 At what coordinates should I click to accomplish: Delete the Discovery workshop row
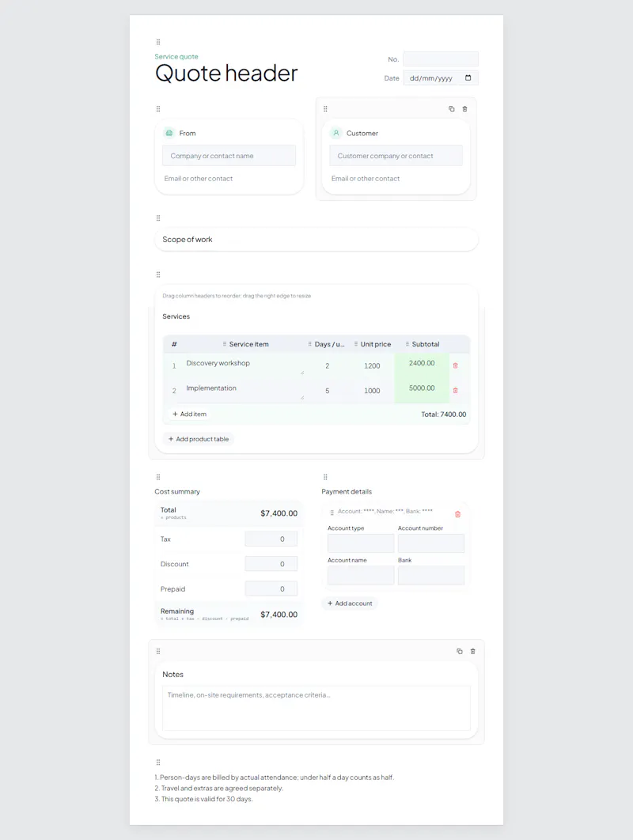click(x=456, y=365)
